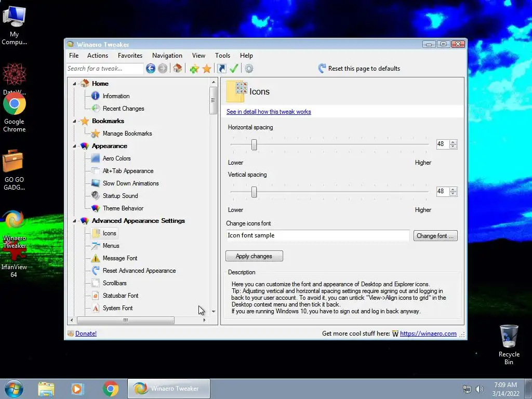The height and width of the screenshot is (399, 532).
Task: Launch Media Player from the taskbar
Action: [77, 389]
